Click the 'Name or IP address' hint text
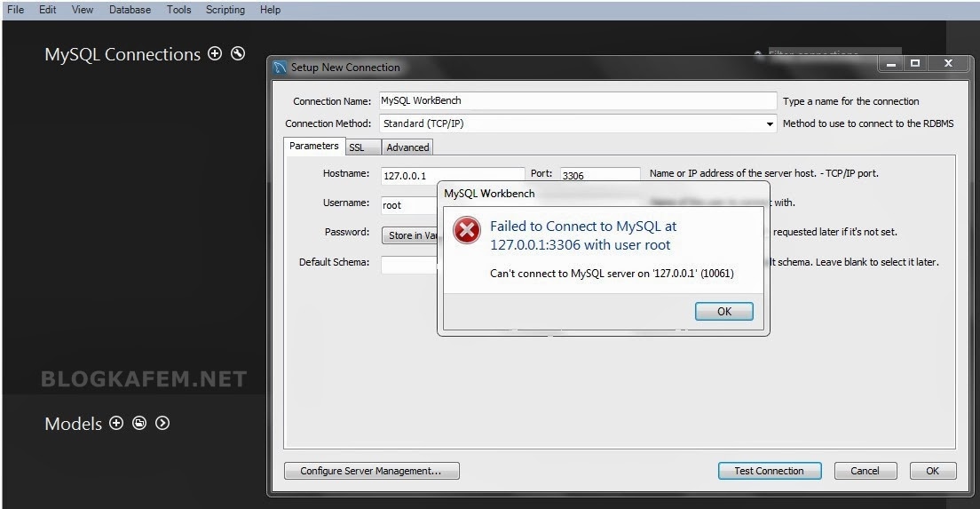Viewport: 980px width, 509px height. click(x=763, y=173)
